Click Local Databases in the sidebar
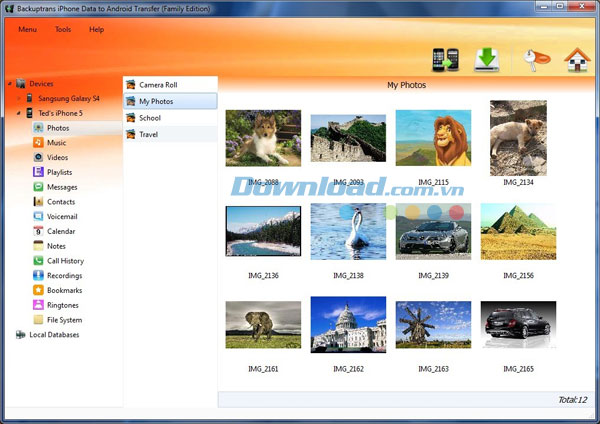The image size is (600, 424). [54, 335]
